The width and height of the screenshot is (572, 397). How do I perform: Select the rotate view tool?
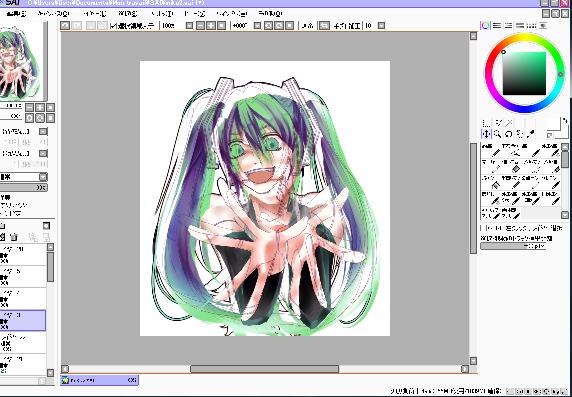[509, 134]
